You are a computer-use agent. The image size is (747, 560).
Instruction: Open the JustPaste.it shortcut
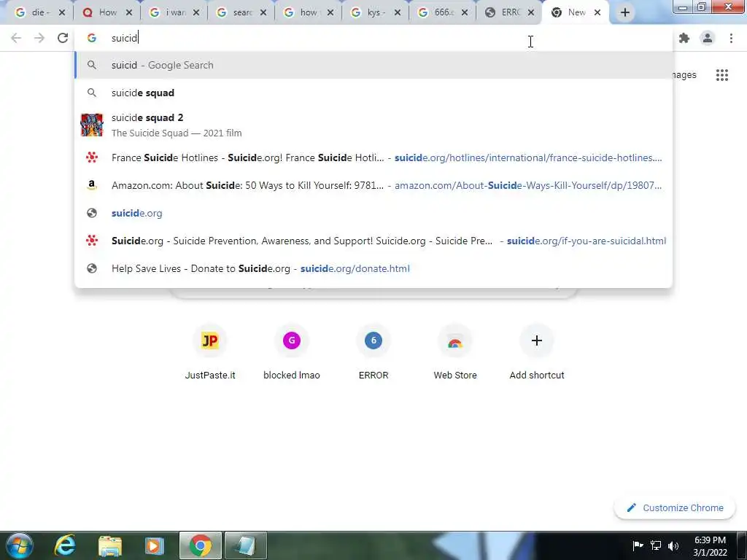click(x=210, y=352)
